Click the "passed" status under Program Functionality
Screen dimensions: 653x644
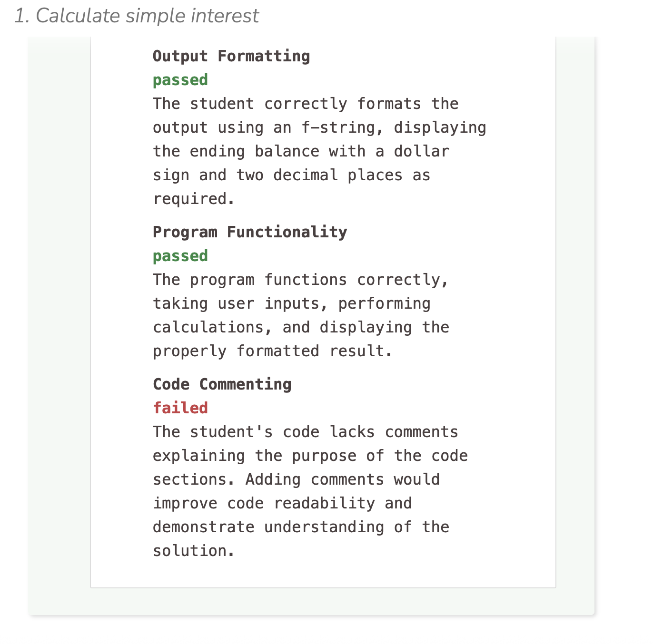point(180,256)
